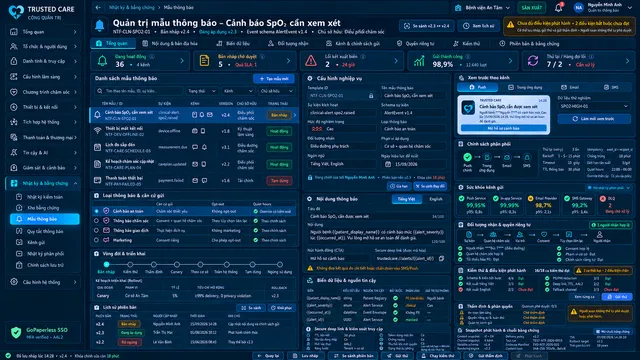The image size is (640, 360).
Task: Toggle the SẢN XUẤT environment badge
Action: click(531, 7)
